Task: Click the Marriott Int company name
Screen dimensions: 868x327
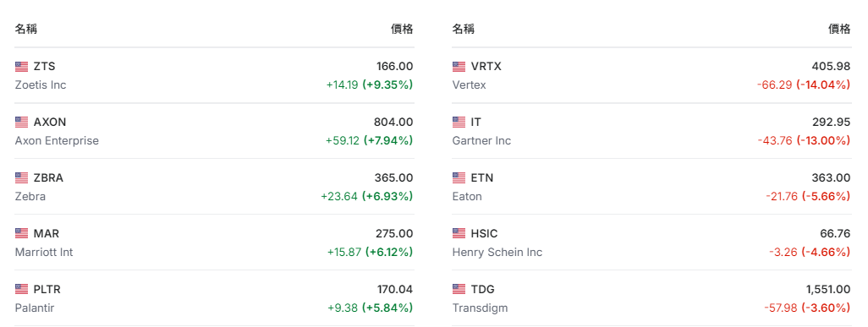Action: point(44,253)
